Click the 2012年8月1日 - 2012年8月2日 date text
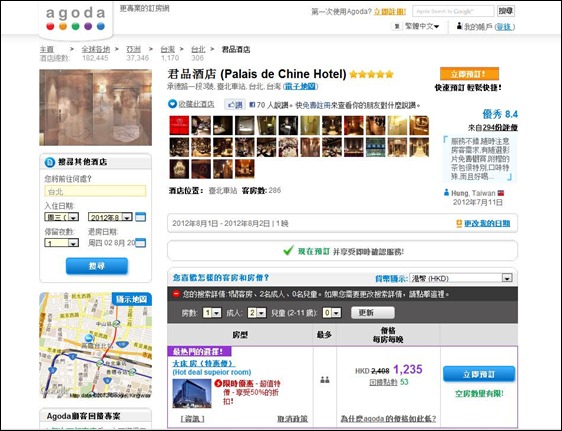The image size is (562, 431). (220, 224)
